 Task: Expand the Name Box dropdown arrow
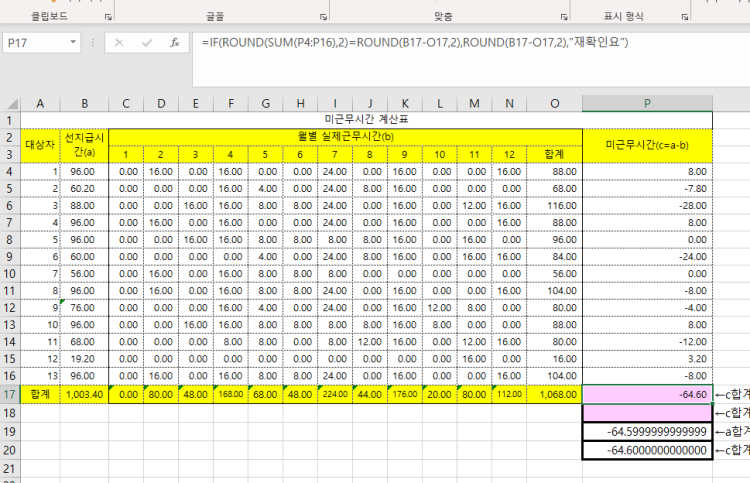[x=73, y=43]
